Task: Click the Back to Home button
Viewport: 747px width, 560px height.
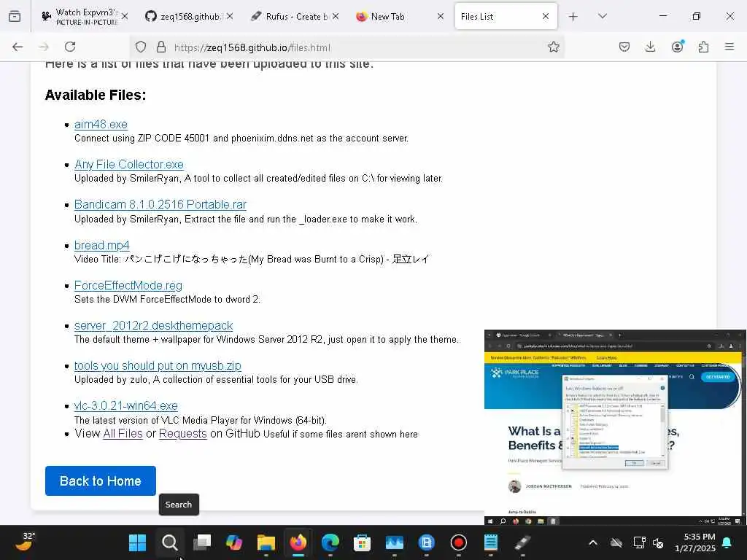Action: tap(101, 481)
